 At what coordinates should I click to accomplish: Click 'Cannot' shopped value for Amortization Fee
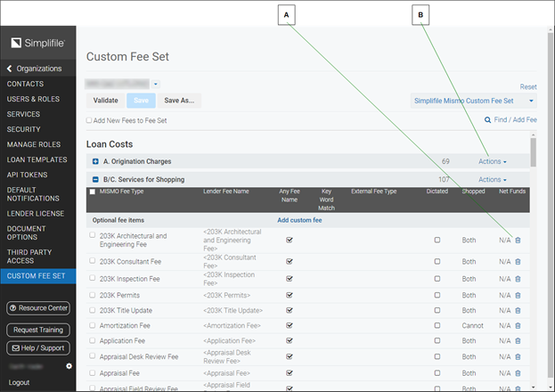point(472,326)
